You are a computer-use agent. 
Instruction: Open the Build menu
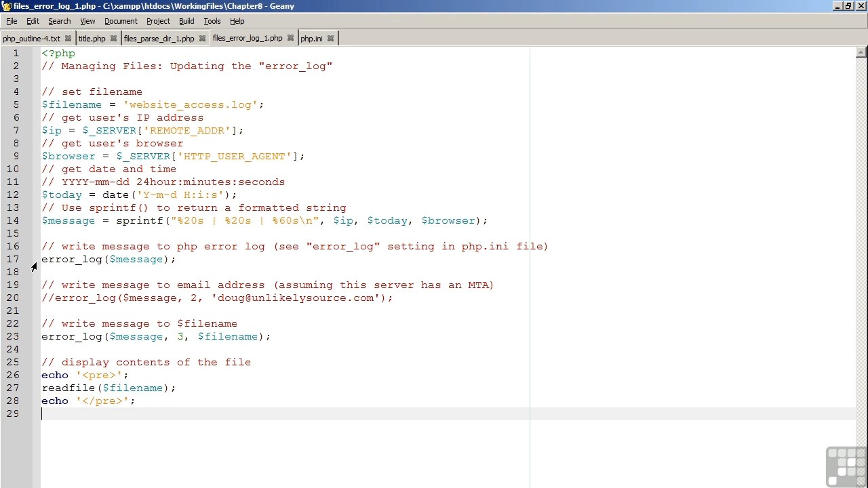186,21
